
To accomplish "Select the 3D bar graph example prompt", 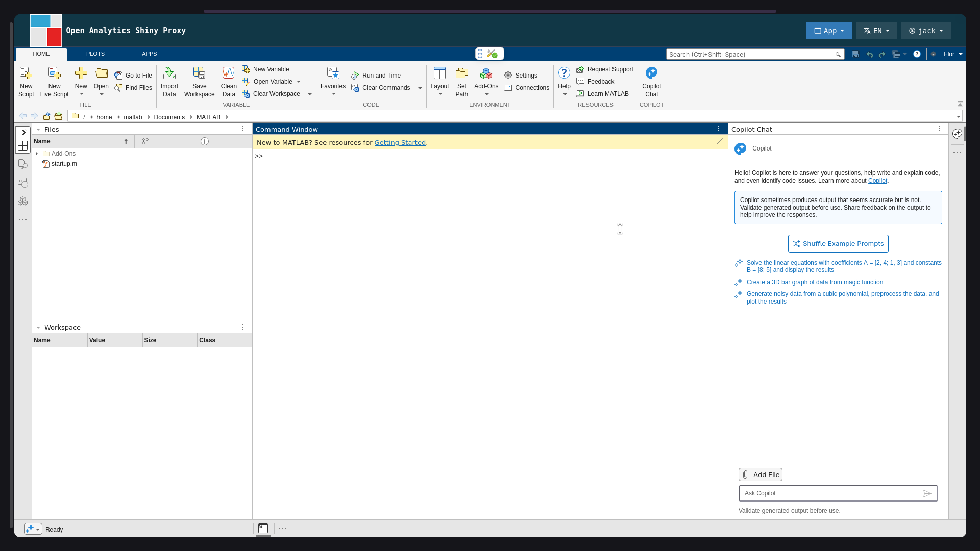I will (x=815, y=282).
